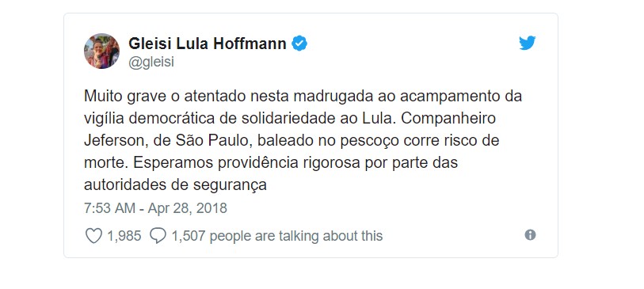Click the 1,507 replies number

click(189, 236)
